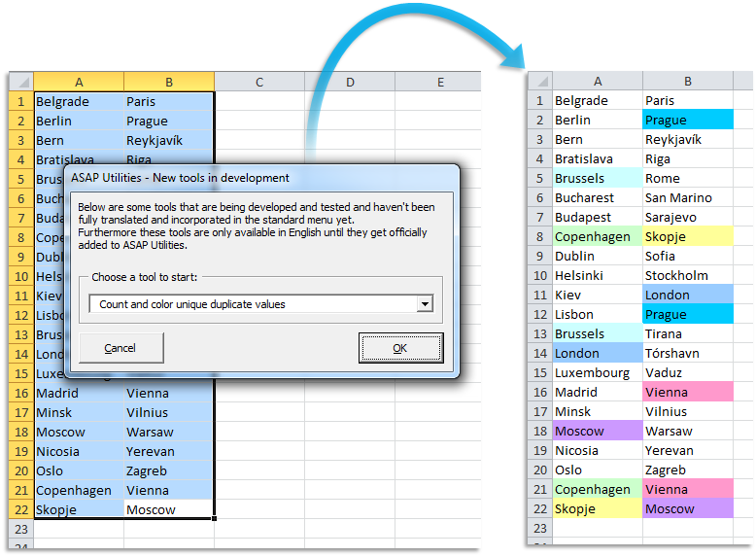
Task: Click cell 'Oslo' in left sheet
Action: (79, 470)
